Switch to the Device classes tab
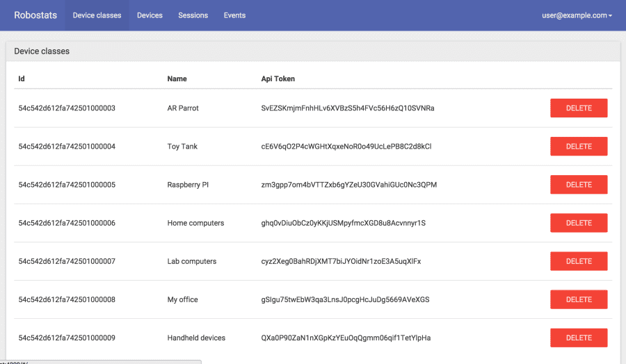Image resolution: width=626 pixels, height=364 pixels. click(x=97, y=15)
